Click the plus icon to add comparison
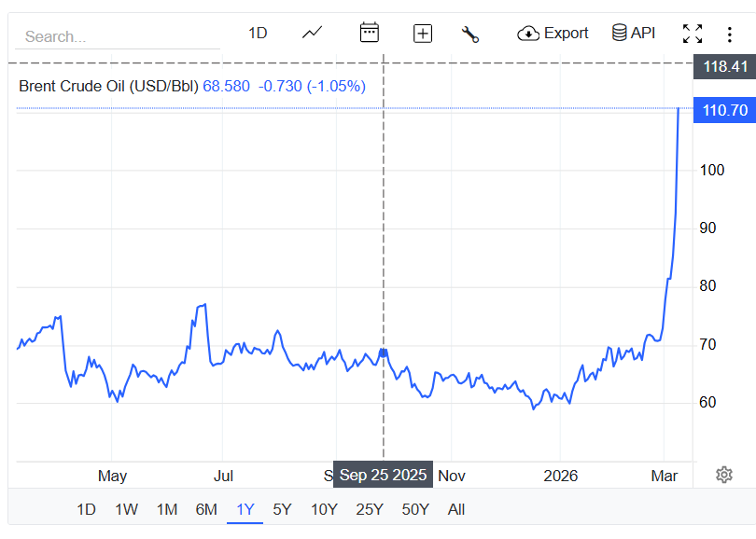The image size is (756, 539). click(x=423, y=34)
